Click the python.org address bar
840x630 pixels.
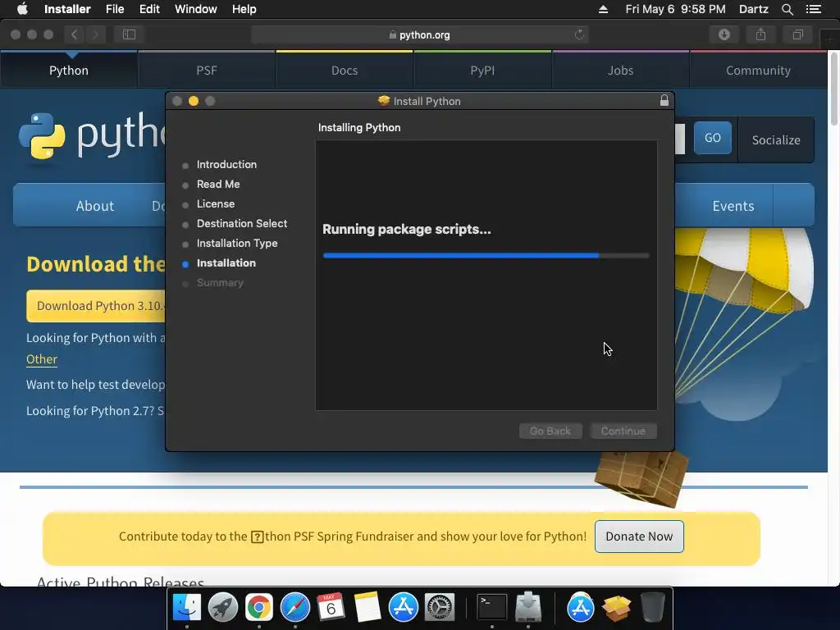(419, 34)
